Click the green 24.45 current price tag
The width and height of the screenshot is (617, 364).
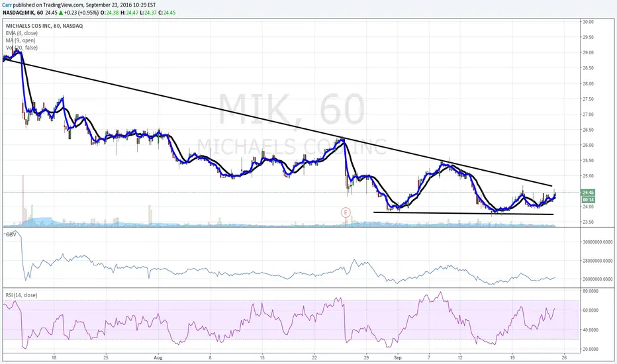point(588,193)
